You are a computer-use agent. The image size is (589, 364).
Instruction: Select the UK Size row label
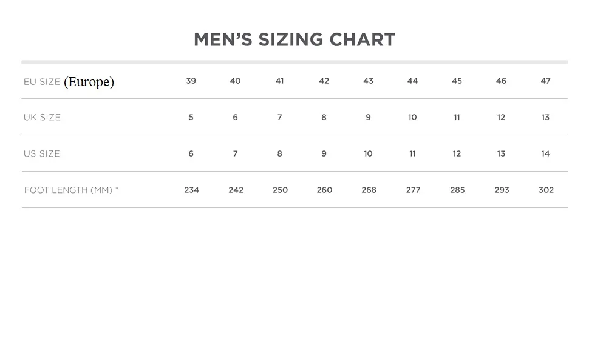[42, 118]
